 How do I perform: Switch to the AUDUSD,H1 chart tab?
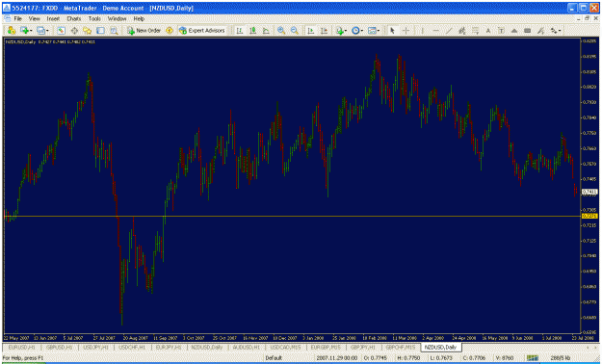click(247, 347)
